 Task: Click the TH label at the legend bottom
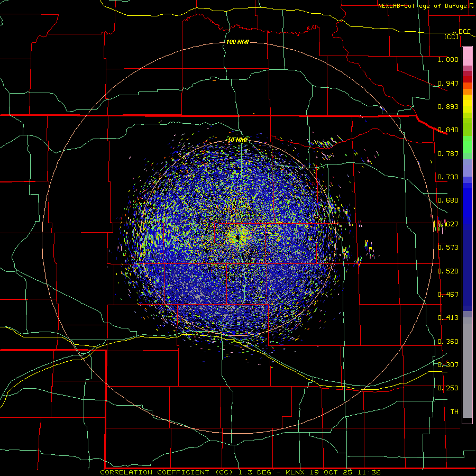pyautogui.click(x=454, y=412)
